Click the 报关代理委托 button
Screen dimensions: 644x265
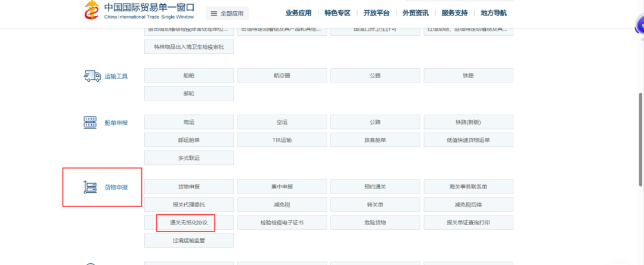188,205
